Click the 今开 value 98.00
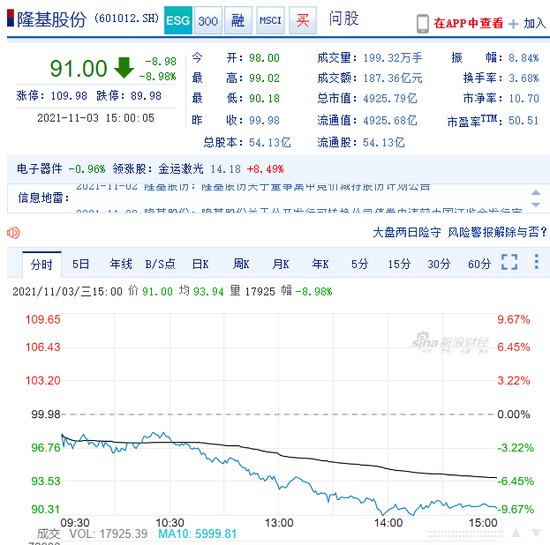Viewport: 550px width, 545px height. tap(264, 58)
